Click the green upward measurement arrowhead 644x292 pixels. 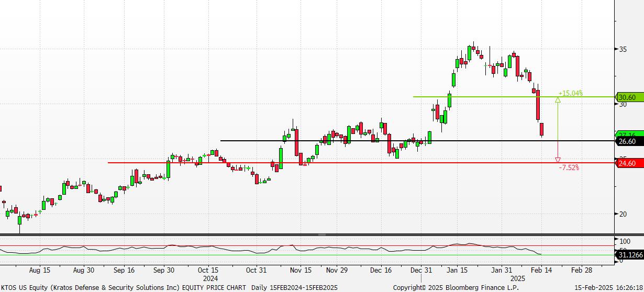click(x=558, y=100)
